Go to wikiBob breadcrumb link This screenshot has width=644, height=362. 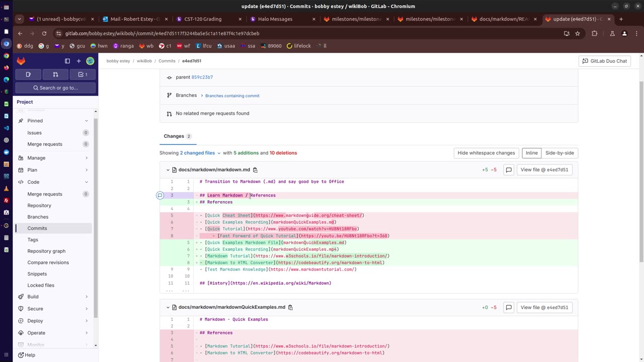coord(144,61)
